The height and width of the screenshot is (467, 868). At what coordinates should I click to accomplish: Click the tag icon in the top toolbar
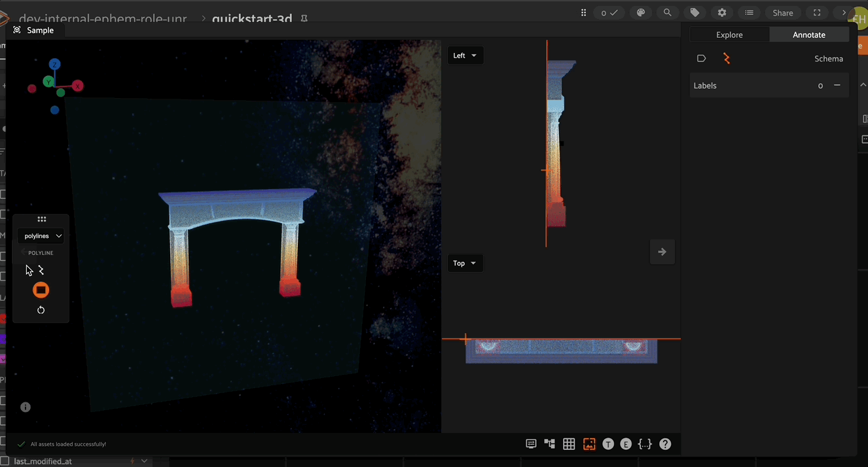click(x=695, y=12)
